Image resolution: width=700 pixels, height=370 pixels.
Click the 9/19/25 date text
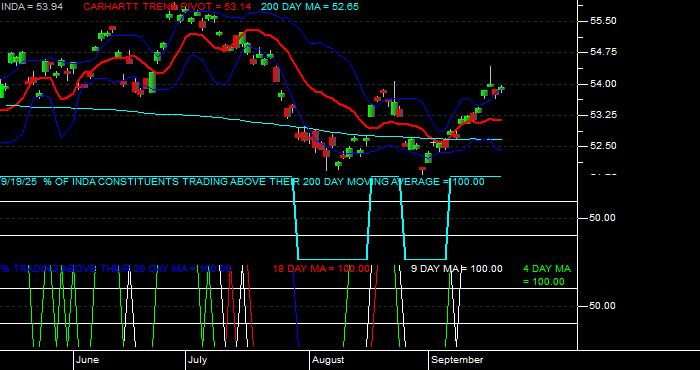click(20, 182)
